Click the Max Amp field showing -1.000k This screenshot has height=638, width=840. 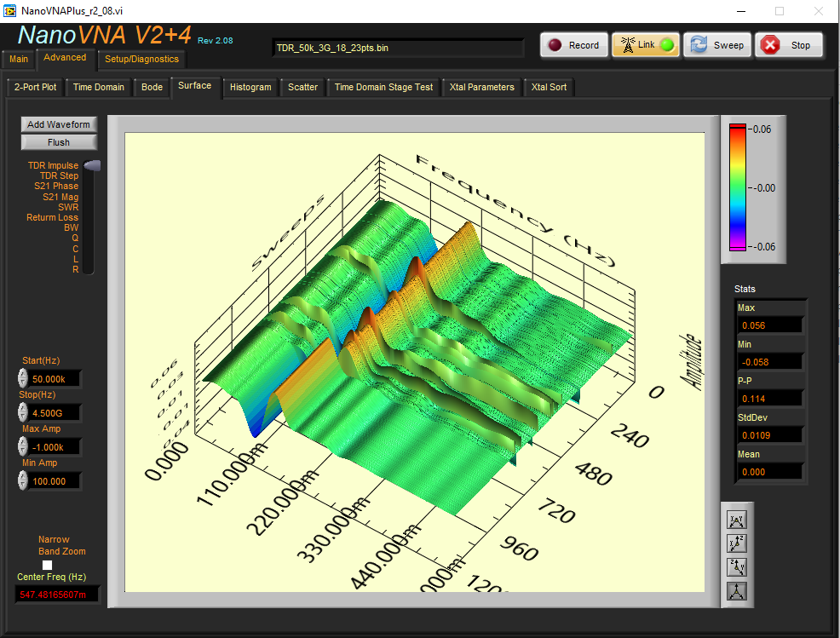tap(54, 447)
